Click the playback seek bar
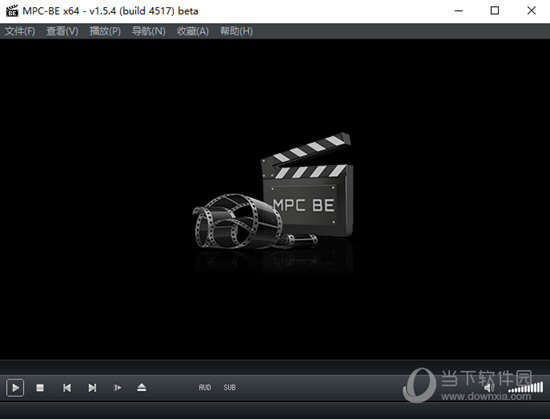The width and height of the screenshot is (550, 419). [x=275, y=367]
